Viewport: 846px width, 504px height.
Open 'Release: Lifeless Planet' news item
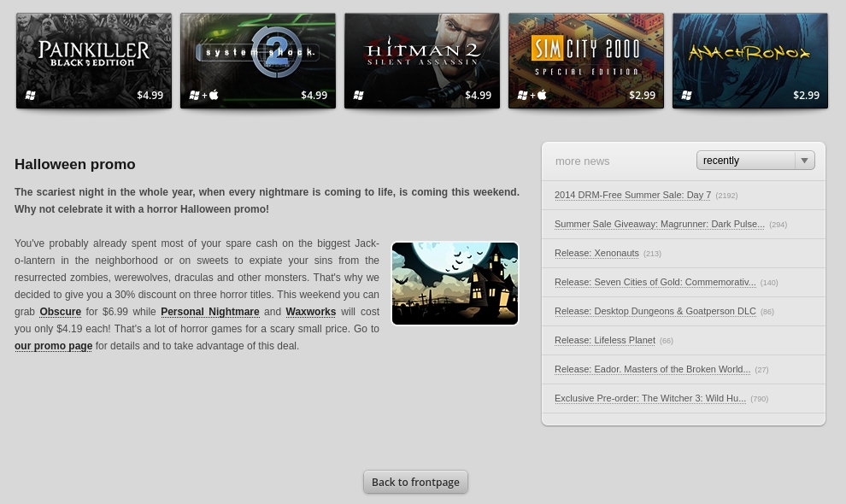[605, 341]
